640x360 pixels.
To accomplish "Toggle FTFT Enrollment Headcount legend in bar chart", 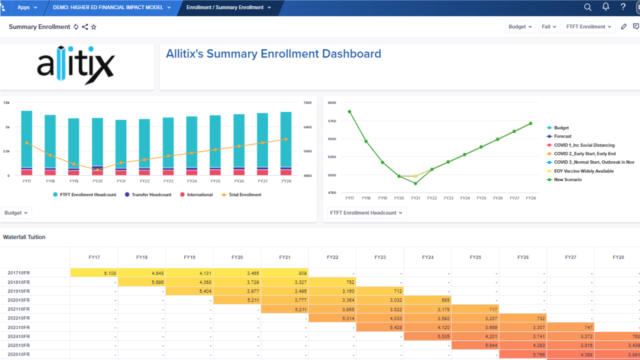I will coord(84,195).
